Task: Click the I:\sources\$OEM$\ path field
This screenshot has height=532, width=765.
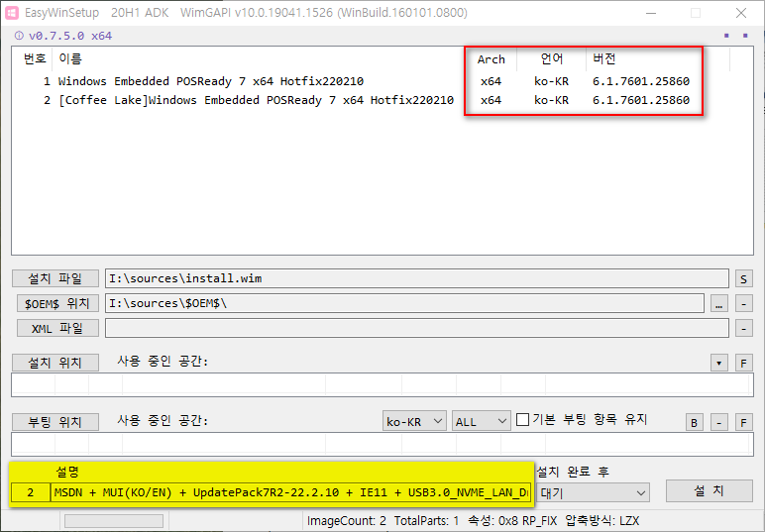Action: (404, 303)
